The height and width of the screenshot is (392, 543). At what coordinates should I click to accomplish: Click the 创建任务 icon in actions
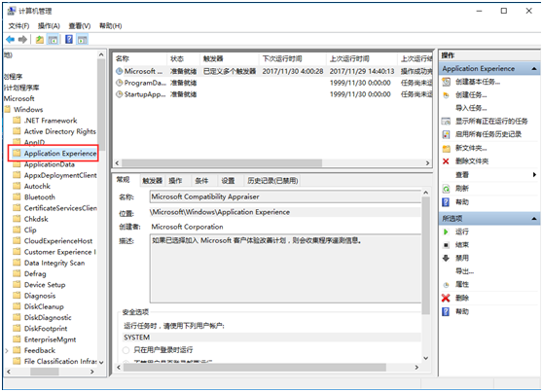point(447,95)
